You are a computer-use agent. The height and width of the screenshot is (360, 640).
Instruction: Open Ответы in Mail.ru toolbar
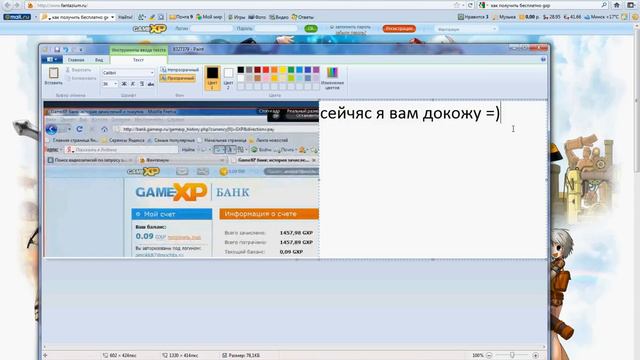(302, 17)
